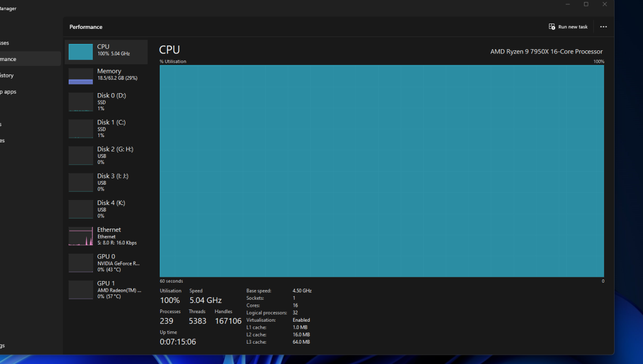This screenshot has width=643, height=364.
Task: Select the CPU graph thumbnail in sidebar
Action: (81, 51)
